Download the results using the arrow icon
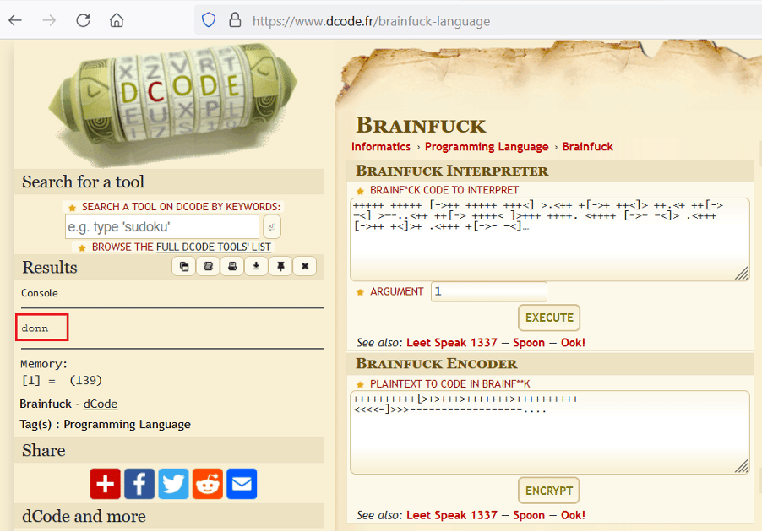This screenshot has width=762, height=532. [x=255, y=267]
